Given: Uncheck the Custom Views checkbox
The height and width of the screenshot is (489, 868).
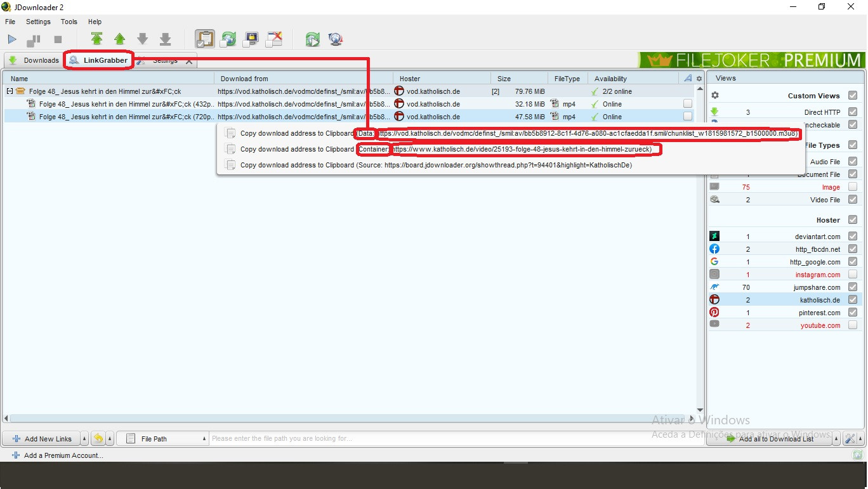Looking at the screenshot, I should coord(852,96).
